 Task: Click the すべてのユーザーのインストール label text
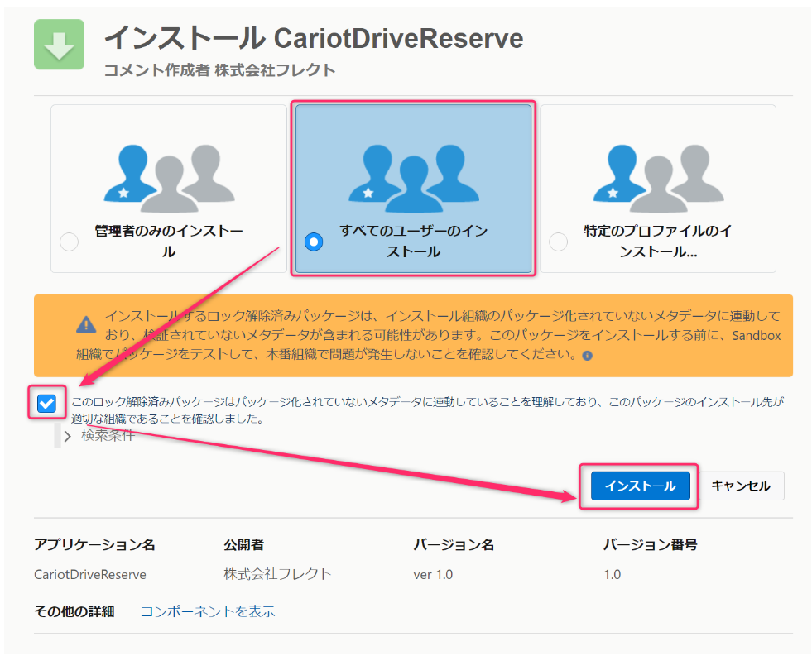(x=413, y=241)
